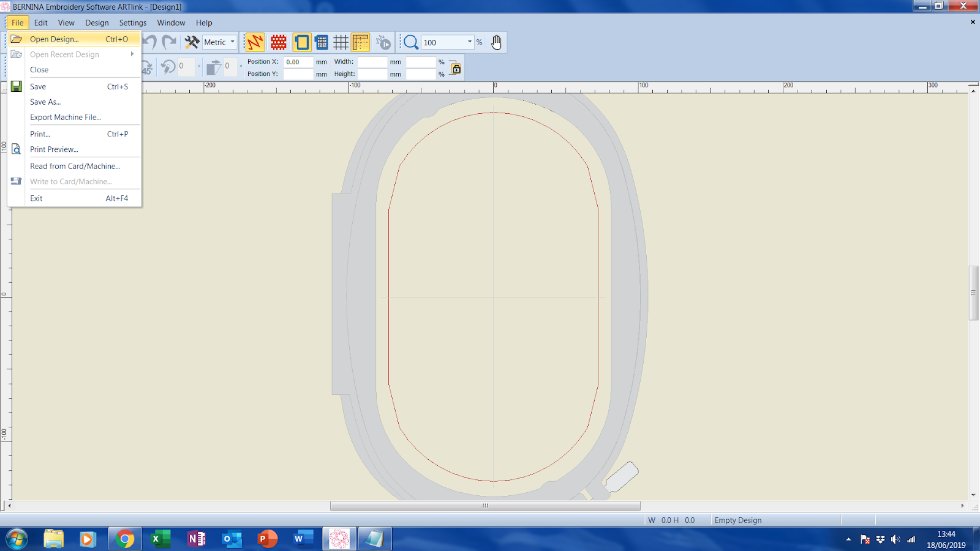980x551 pixels.
Task: Click the Empty Design status text
Action: [738, 520]
